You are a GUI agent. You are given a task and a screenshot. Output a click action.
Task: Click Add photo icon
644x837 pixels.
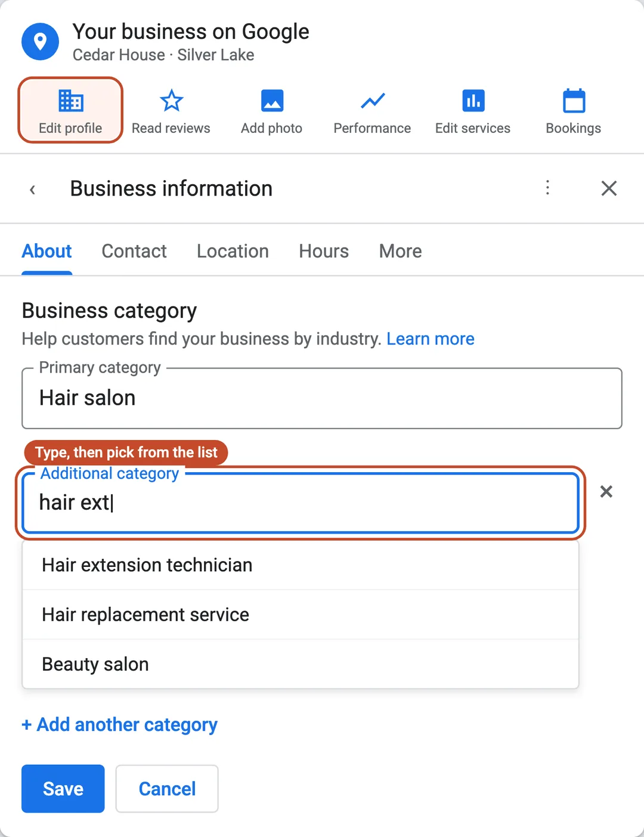pos(272,101)
